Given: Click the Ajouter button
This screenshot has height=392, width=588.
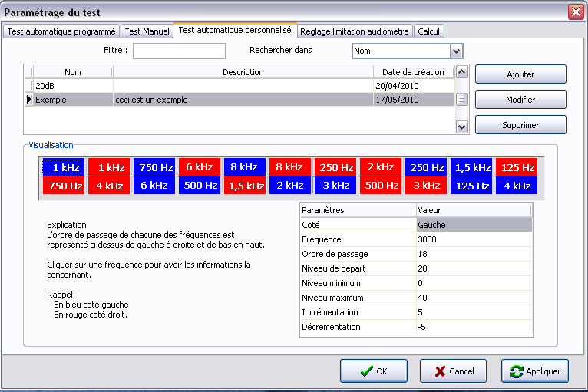Looking at the screenshot, I should [x=520, y=74].
